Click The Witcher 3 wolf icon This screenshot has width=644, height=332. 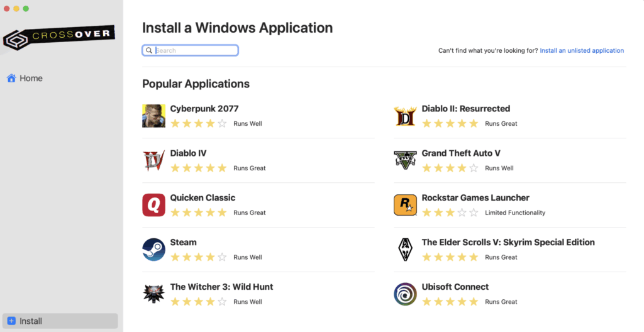coord(153,294)
